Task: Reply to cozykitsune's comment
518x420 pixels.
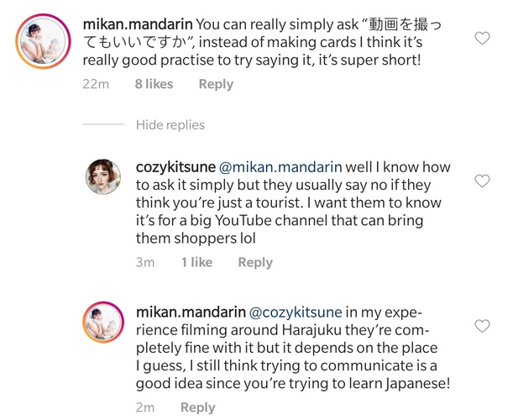Action: (x=255, y=262)
